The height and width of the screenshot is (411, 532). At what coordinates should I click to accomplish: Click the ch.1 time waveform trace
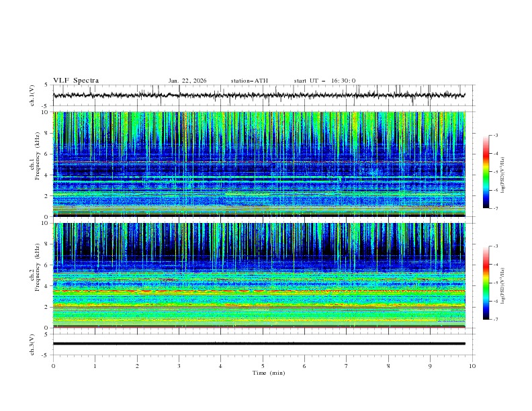point(259,95)
